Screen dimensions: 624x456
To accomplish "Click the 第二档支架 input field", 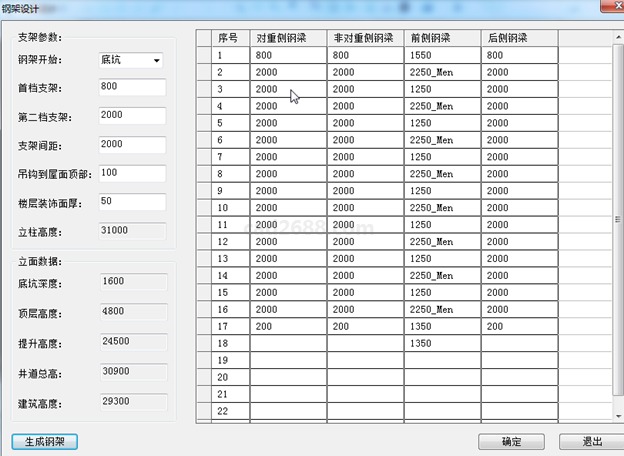I will click(x=132, y=116).
